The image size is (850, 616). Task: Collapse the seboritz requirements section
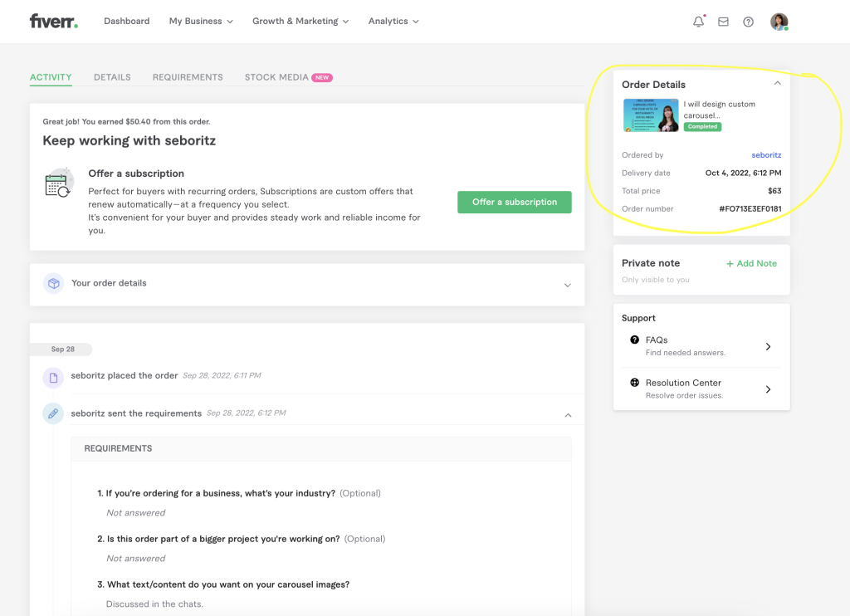click(x=568, y=414)
